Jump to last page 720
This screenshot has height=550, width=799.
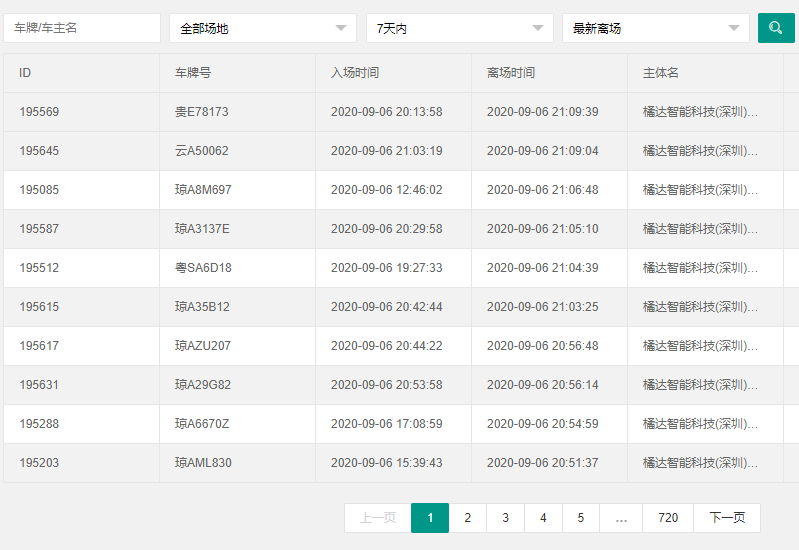[x=668, y=518]
